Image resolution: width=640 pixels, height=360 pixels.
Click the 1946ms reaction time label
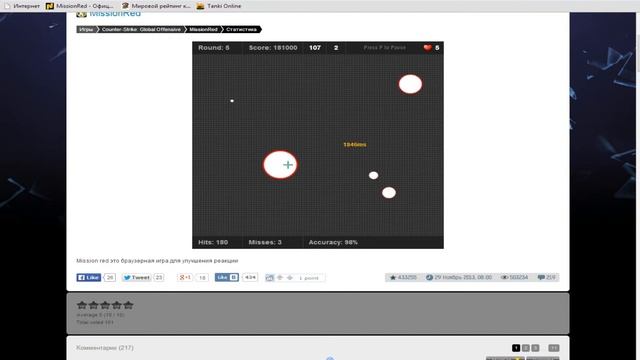pyautogui.click(x=355, y=144)
